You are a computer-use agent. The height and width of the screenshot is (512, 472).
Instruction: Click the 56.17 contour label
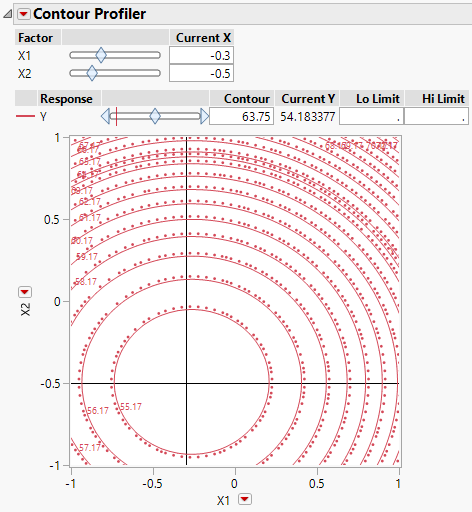(x=98, y=411)
